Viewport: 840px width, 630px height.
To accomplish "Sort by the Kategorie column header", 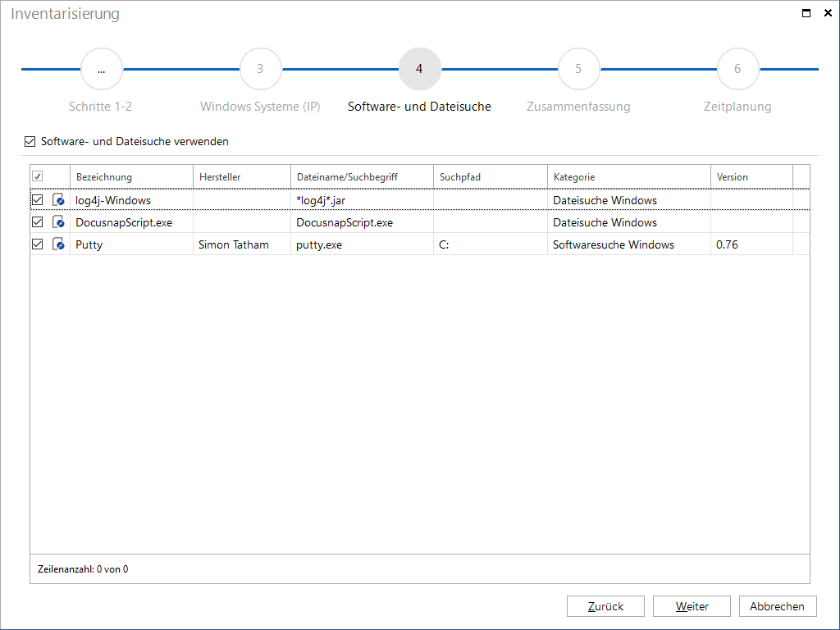I will (629, 177).
